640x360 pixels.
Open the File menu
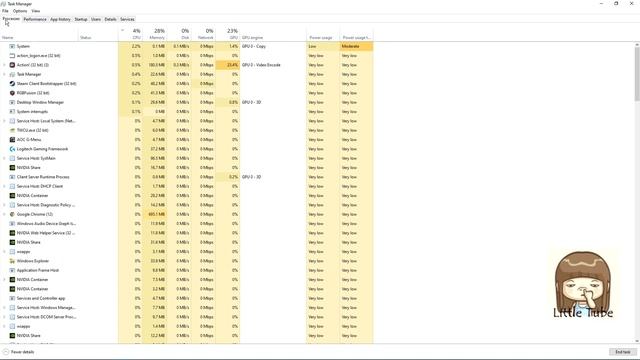(5, 11)
